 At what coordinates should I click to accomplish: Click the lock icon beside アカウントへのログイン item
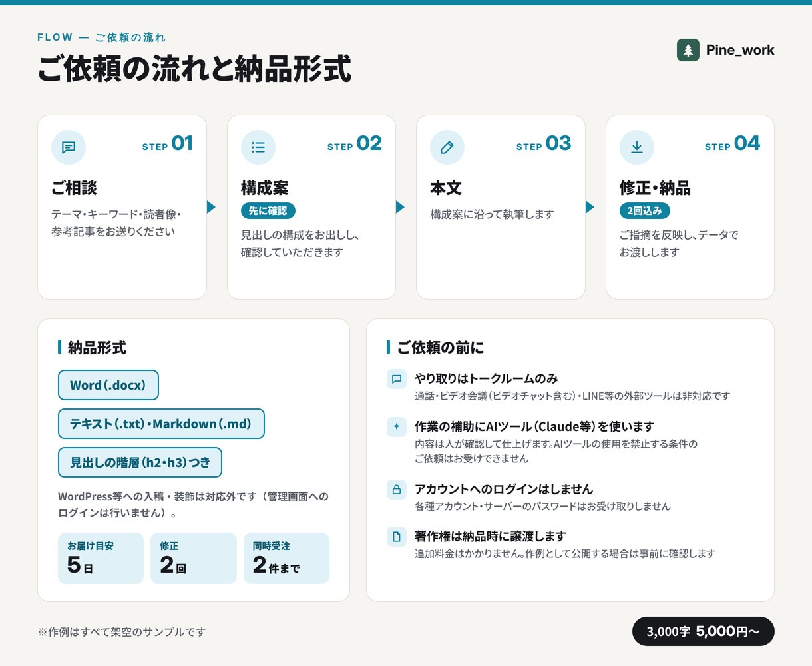coord(397,490)
